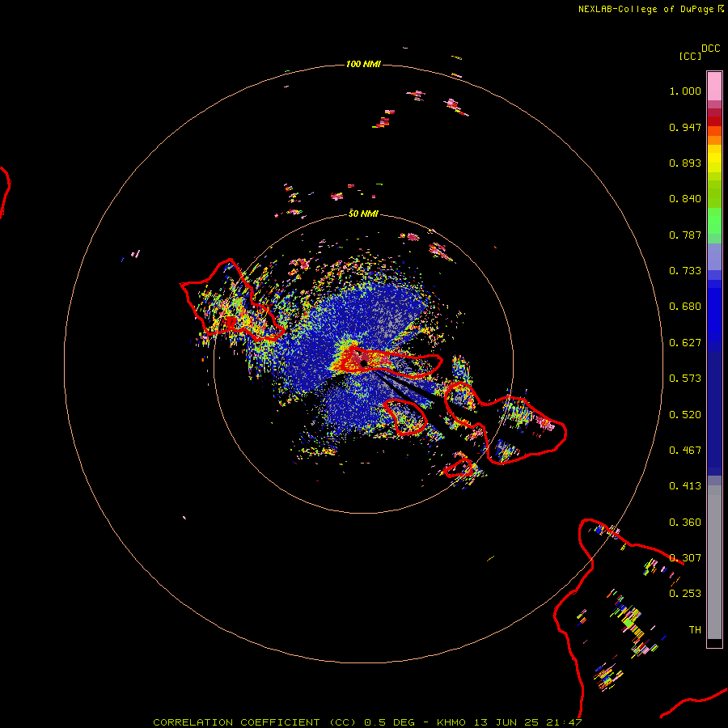Click the TH threshold label on the scale
The height and width of the screenshot is (728, 728).
pyautogui.click(x=695, y=630)
